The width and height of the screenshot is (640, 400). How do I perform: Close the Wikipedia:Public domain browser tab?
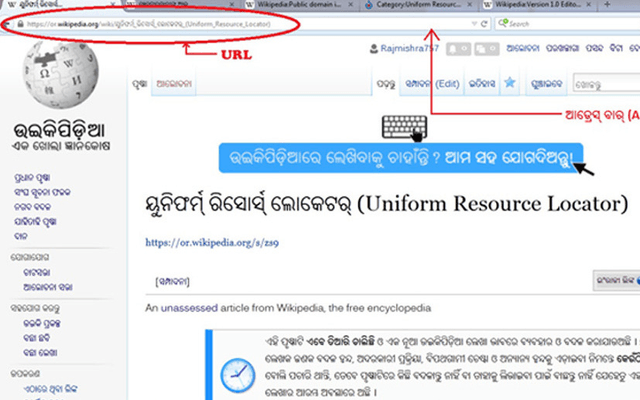click(351, 4)
